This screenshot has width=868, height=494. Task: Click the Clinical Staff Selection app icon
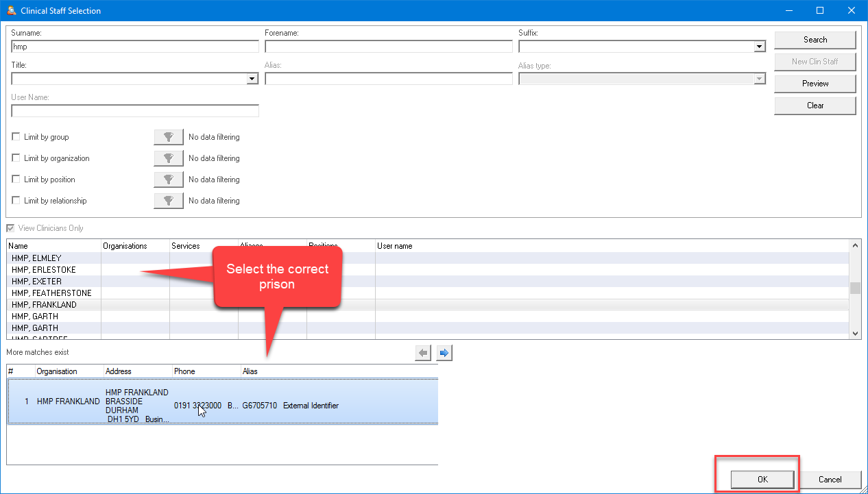(x=10, y=10)
